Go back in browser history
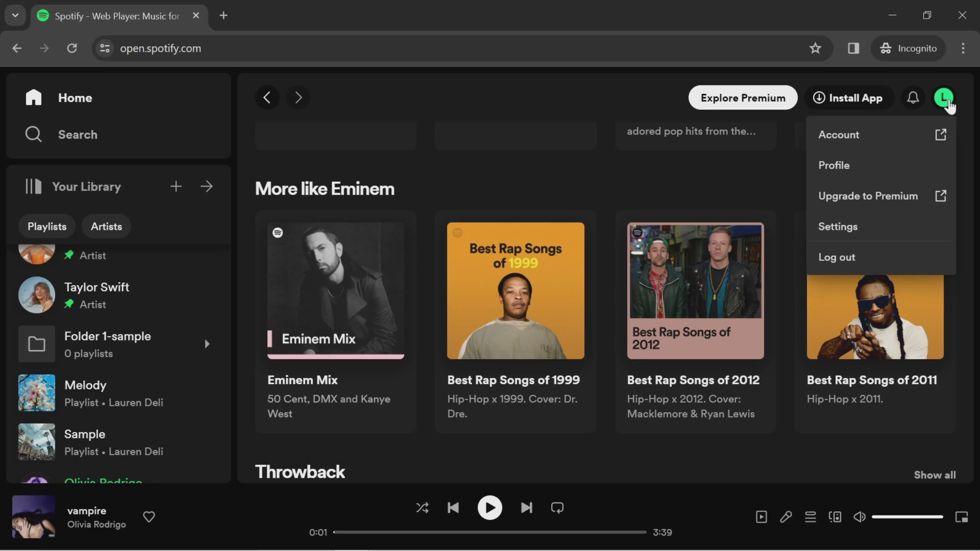 pyautogui.click(x=17, y=48)
